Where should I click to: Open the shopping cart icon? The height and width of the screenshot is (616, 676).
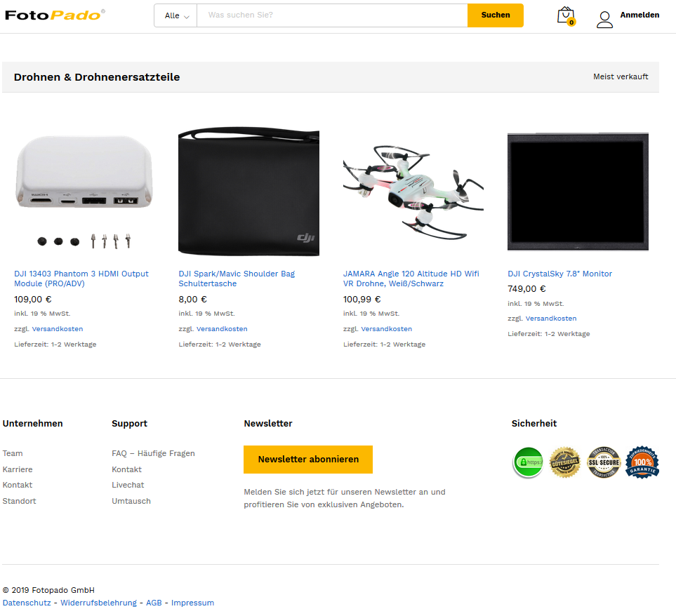(x=566, y=16)
